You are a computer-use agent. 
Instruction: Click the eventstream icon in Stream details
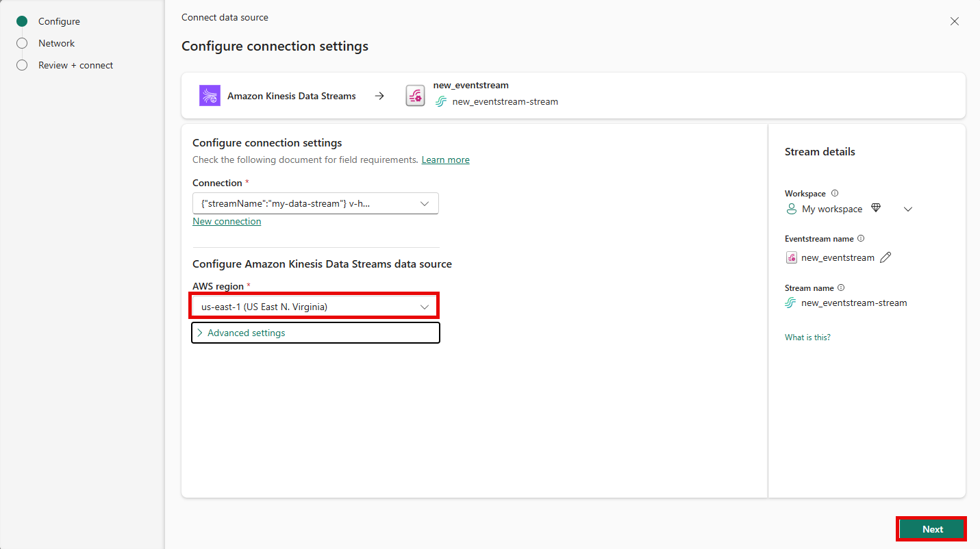pos(791,257)
